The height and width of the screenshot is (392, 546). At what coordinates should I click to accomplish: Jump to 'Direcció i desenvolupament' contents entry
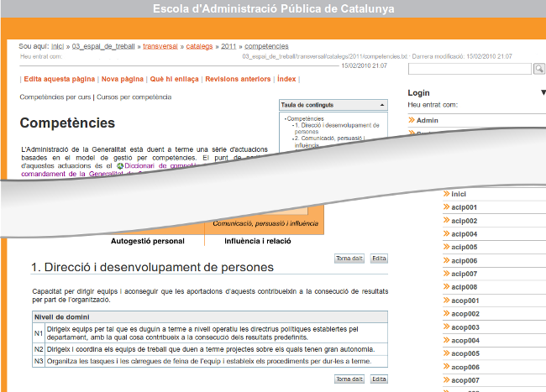click(335, 128)
